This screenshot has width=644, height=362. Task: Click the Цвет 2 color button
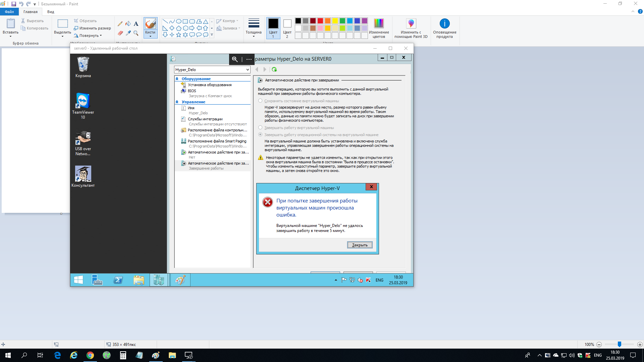point(287,28)
